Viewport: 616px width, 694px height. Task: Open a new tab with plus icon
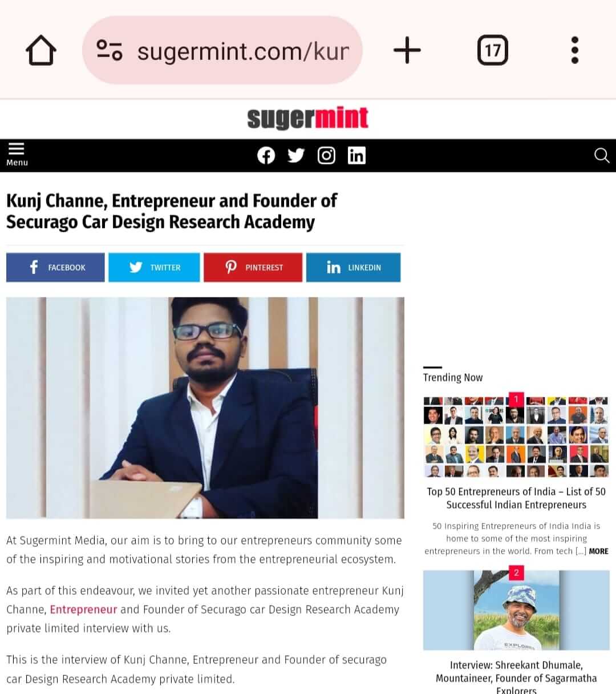point(407,50)
